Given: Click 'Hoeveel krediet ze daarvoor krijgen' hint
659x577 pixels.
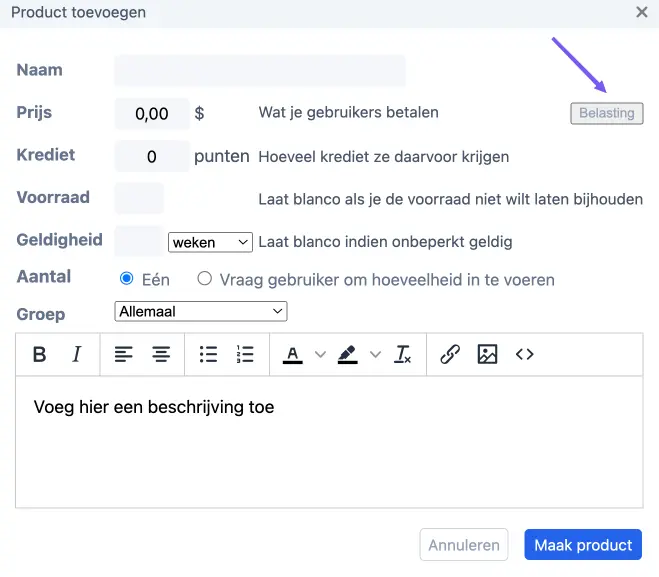Looking at the screenshot, I should point(384,157).
